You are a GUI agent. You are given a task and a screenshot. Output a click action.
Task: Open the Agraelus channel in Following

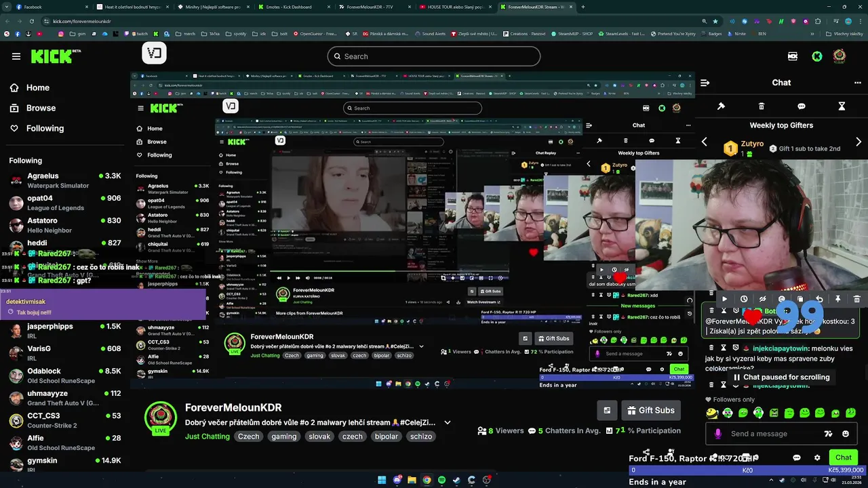64,180
